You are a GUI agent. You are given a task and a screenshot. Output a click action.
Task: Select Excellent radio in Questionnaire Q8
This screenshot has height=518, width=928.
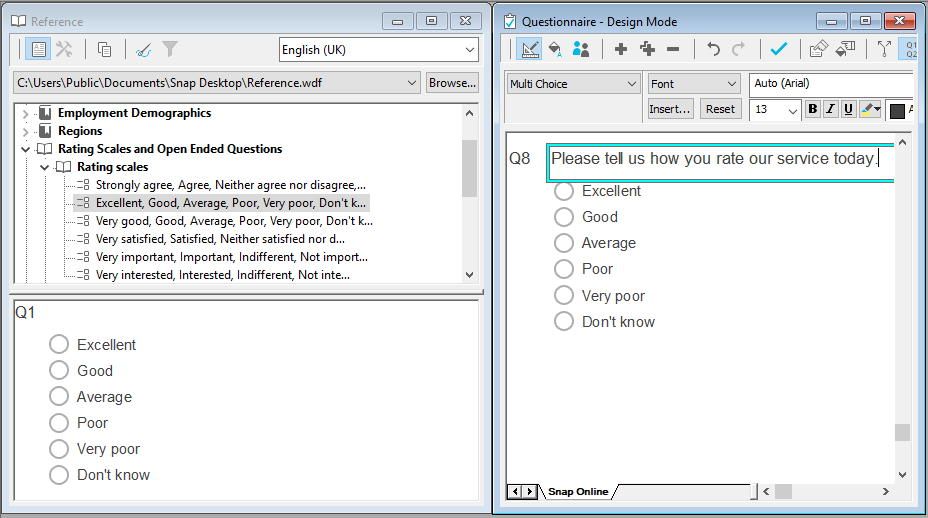coord(564,191)
